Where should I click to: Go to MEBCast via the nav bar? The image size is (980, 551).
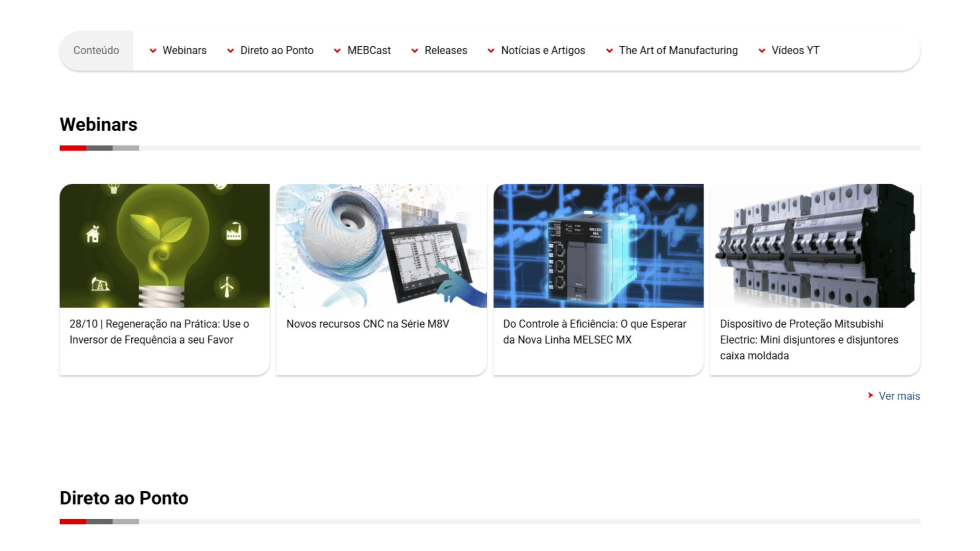369,51
